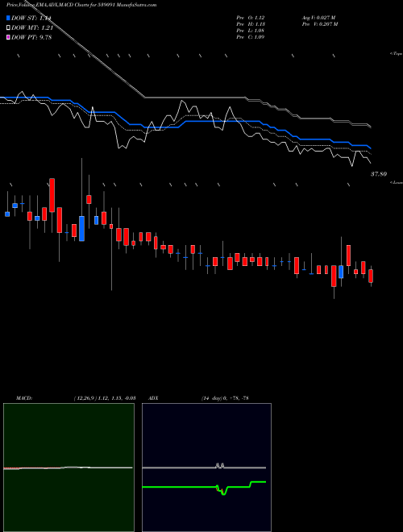
Task: Select the 'DOW PT: 9.78' legend text
Action: point(31,37)
